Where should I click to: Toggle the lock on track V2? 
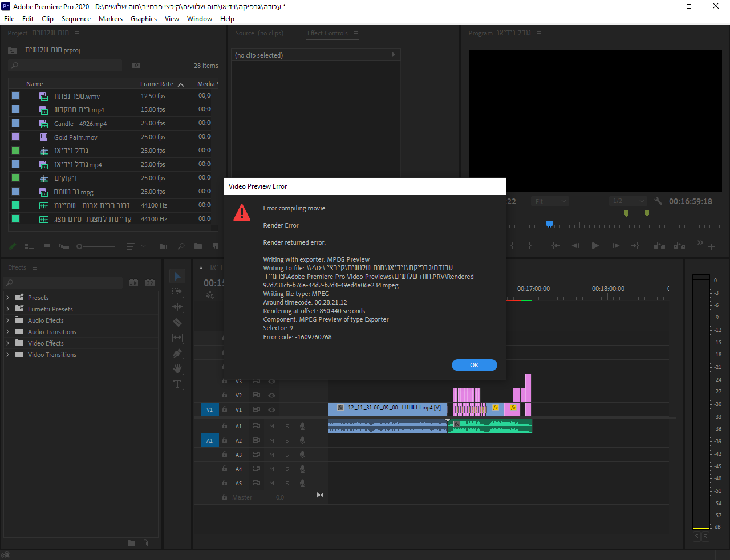225,395
